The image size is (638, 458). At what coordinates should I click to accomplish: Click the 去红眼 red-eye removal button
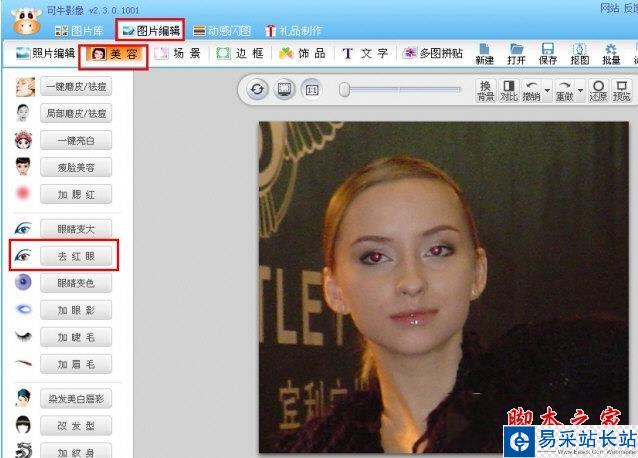(x=76, y=256)
